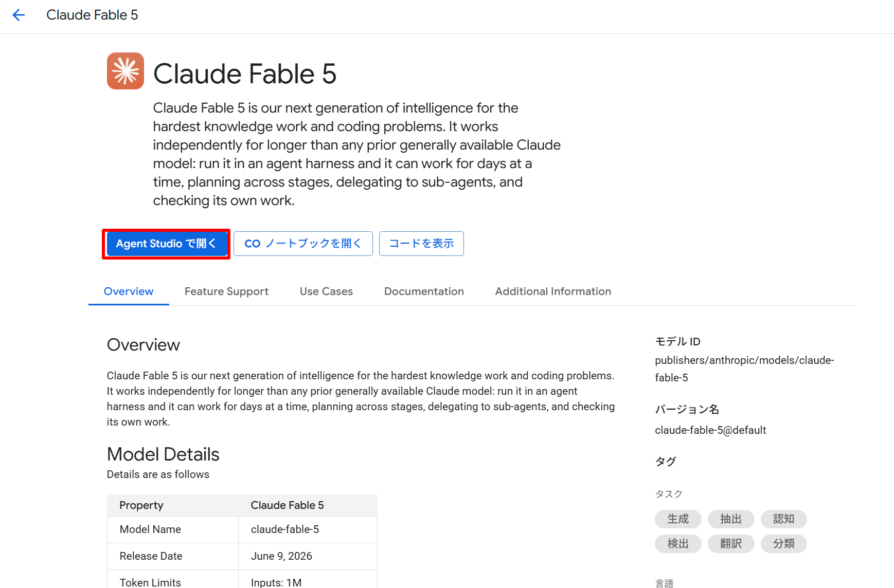Click the orange Claude starburst logo
Image resolution: width=894 pixels, height=588 pixels.
point(126,71)
